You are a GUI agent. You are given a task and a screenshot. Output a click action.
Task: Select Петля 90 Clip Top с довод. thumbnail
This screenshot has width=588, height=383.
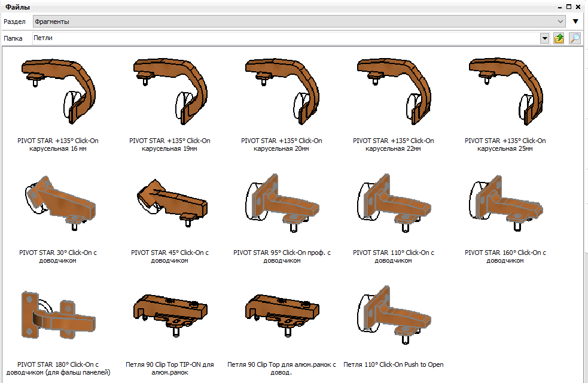coord(282,315)
